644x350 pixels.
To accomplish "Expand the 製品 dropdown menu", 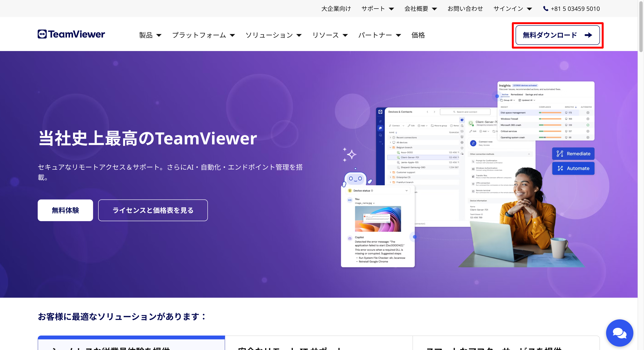I will [150, 35].
